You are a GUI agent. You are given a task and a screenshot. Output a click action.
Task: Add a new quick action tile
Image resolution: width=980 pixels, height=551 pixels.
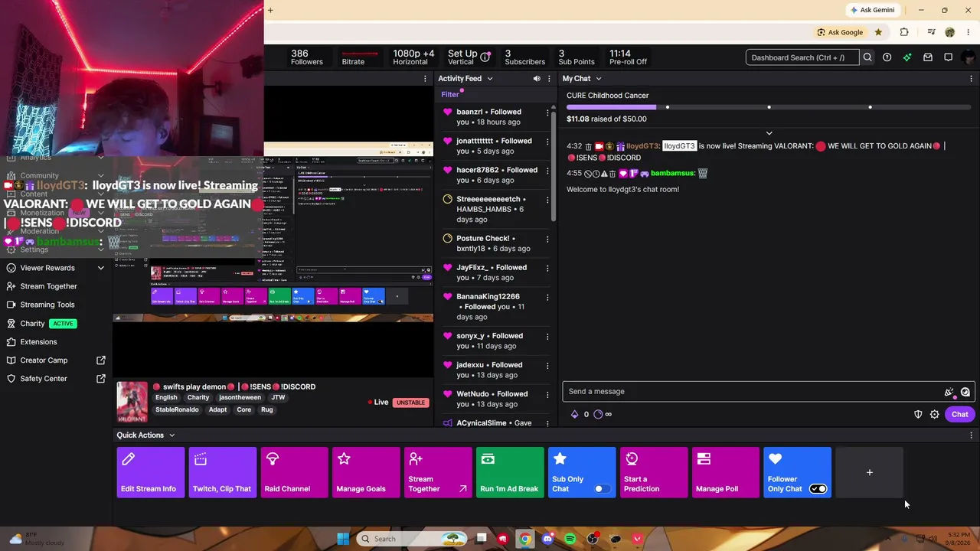870,472
